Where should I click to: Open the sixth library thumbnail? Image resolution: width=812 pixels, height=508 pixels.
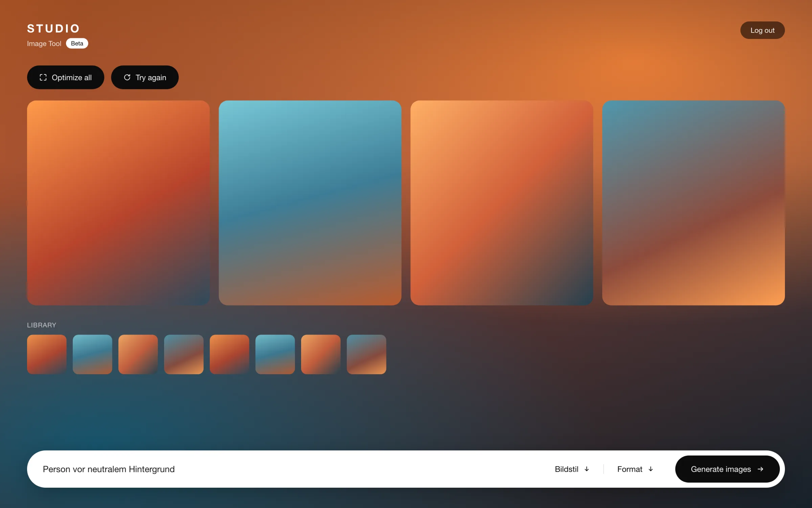275,354
